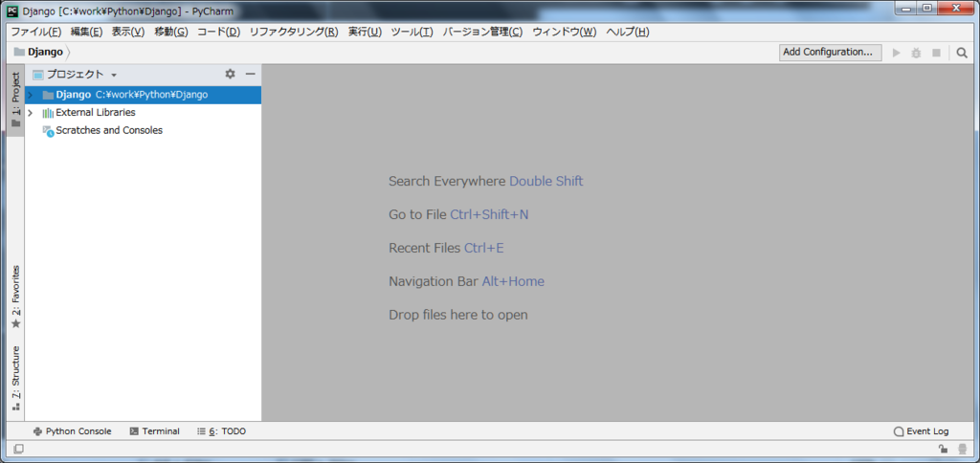980x463 pixels.
Task: Click the Debug bug icon in toolbar
Action: pos(916,54)
